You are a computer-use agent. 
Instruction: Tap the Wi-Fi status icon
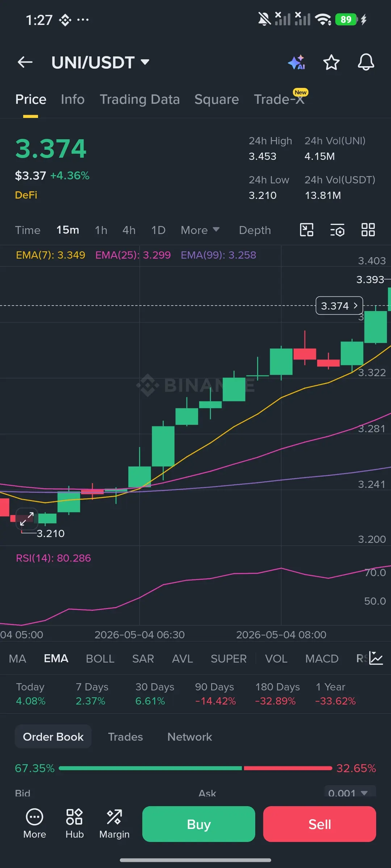click(x=323, y=19)
